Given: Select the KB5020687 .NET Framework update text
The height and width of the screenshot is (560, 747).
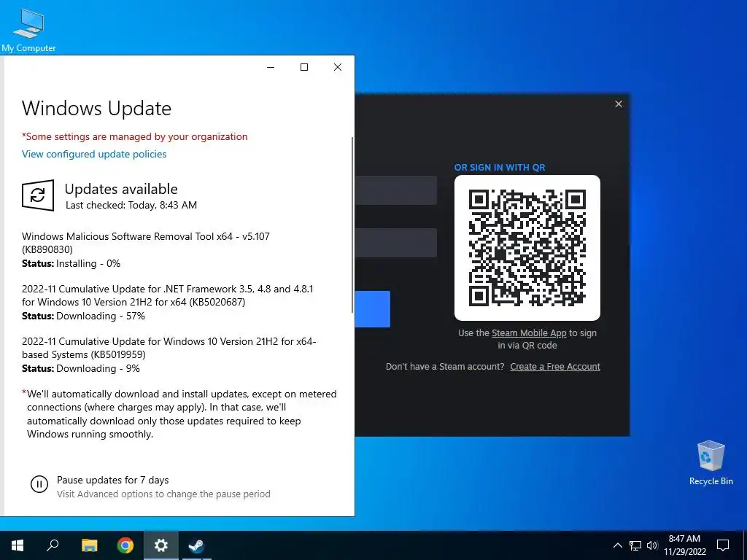Looking at the screenshot, I should 168,295.
